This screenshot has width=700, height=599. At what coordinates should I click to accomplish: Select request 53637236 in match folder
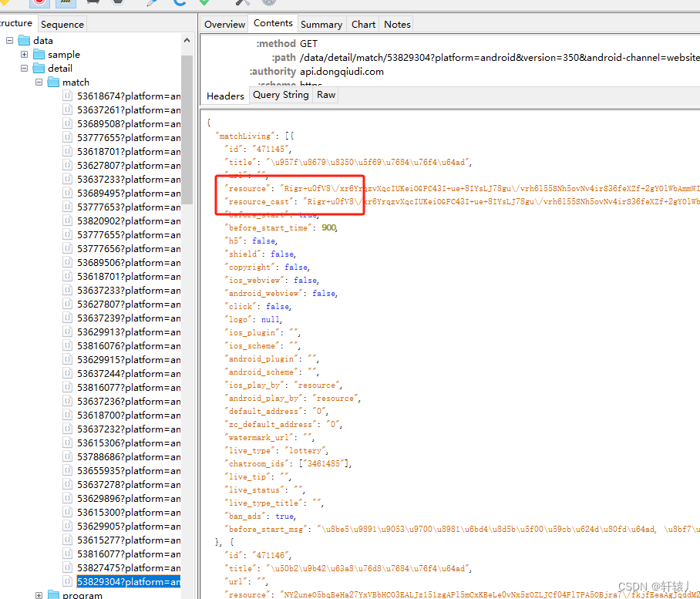click(x=129, y=401)
